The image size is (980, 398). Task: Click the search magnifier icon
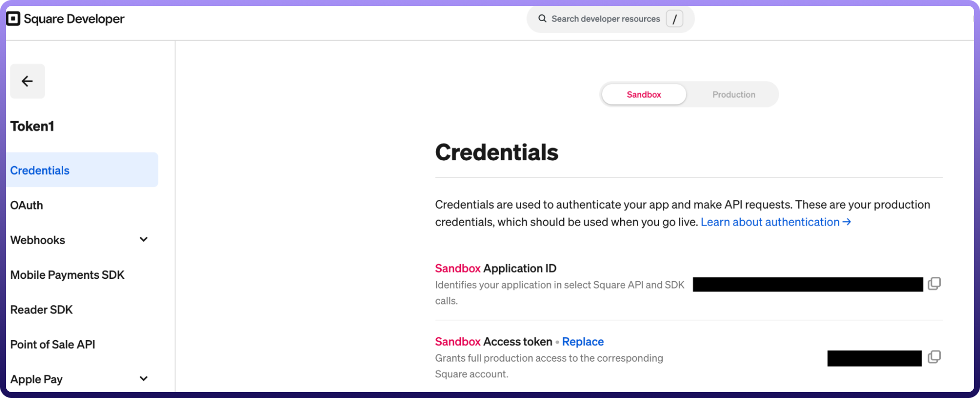coord(542,19)
